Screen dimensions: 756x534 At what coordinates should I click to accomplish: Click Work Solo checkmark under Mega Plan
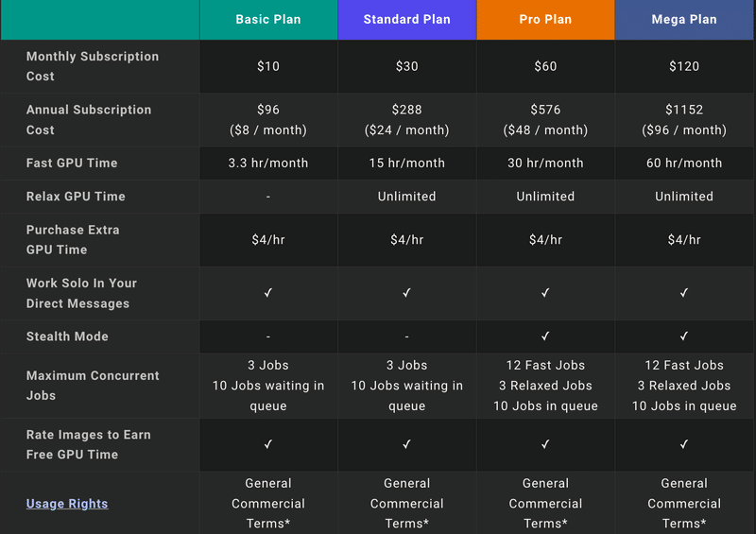coord(684,293)
